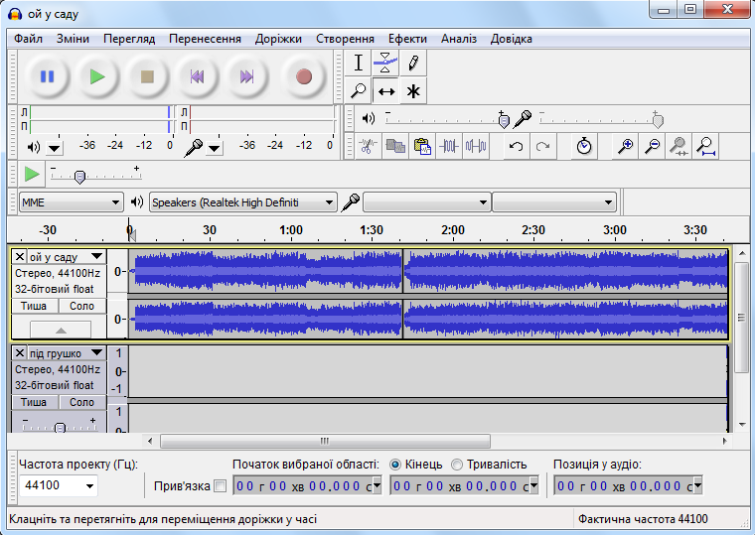This screenshot has width=756, height=536.
Task: Click the Trim audio icon
Action: pyautogui.click(x=449, y=146)
